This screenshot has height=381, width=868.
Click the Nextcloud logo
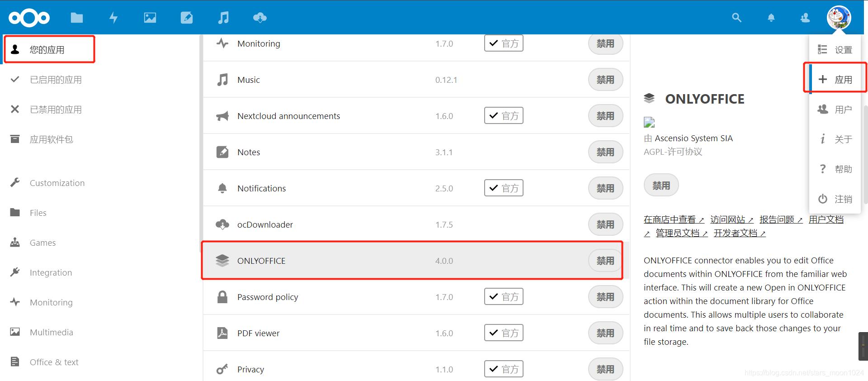coord(29,18)
